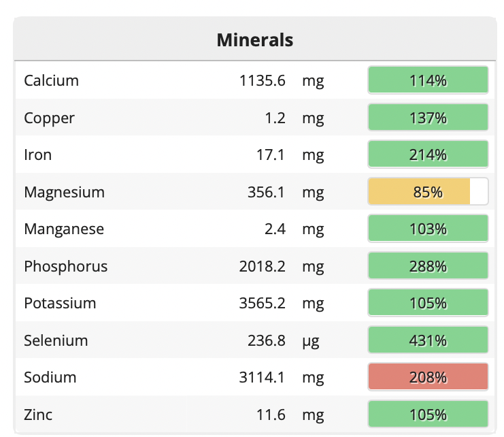Select the Copper nutrient label

[50, 118]
